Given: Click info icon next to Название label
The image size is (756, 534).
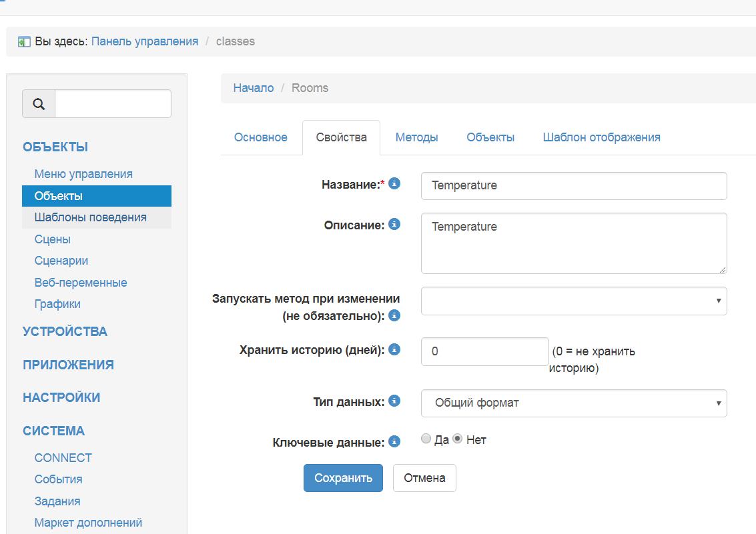Looking at the screenshot, I should (394, 183).
